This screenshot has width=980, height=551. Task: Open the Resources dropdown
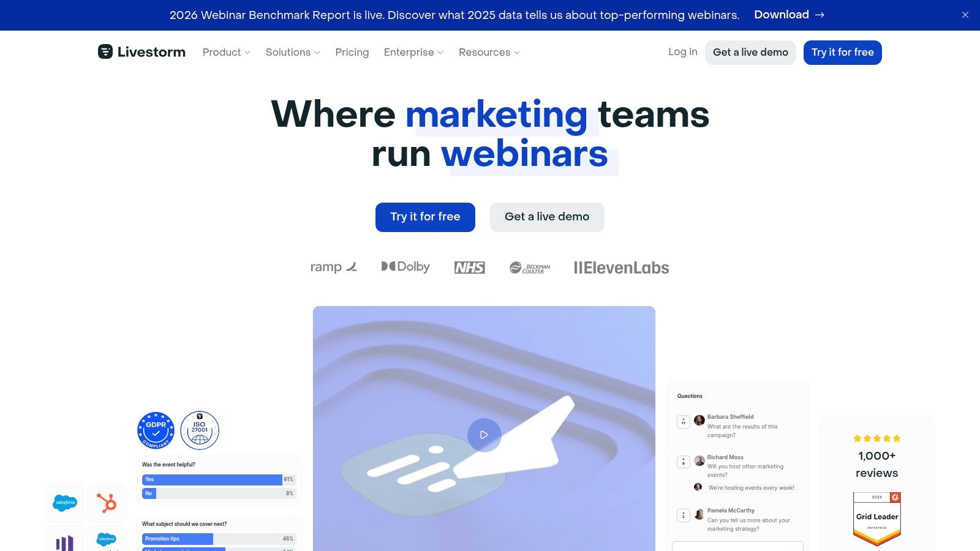[x=489, y=52]
